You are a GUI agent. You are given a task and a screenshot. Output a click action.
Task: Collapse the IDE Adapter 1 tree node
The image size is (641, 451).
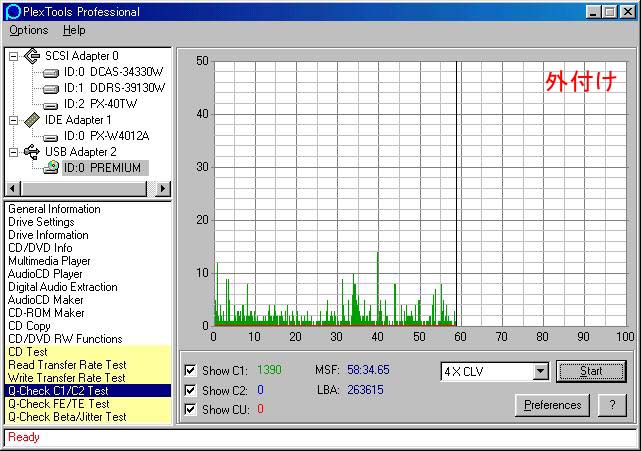click(x=13, y=120)
